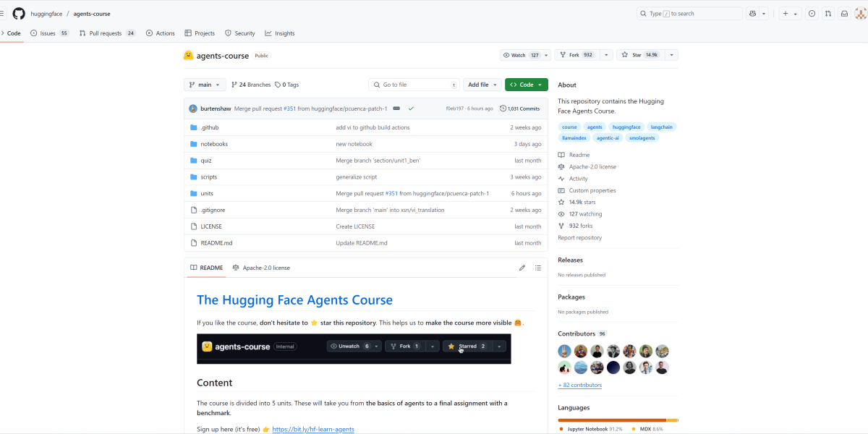The height and width of the screenshot is (434, 868).
Task: Open user profile avatar menu
Action: [860, 13]
